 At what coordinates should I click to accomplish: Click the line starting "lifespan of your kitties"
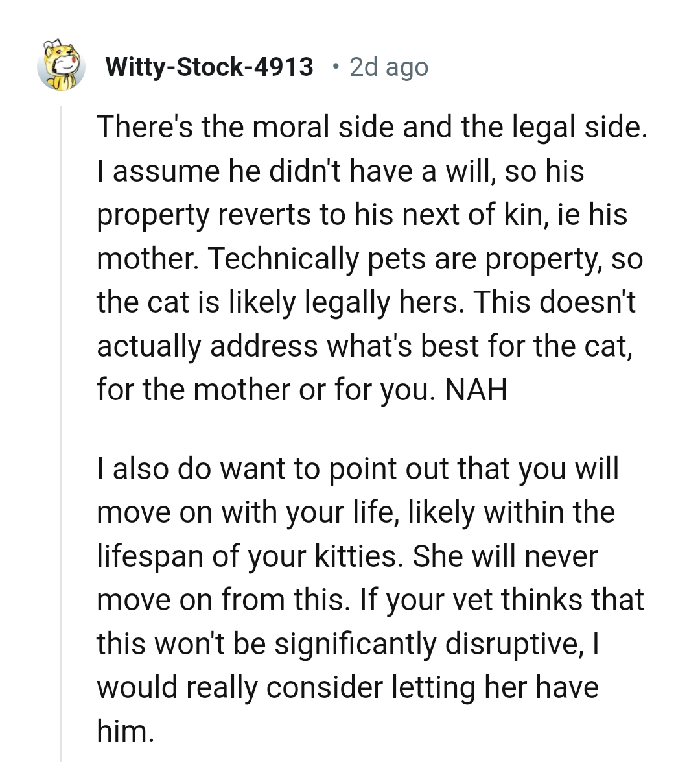click(x=347, y=556)
